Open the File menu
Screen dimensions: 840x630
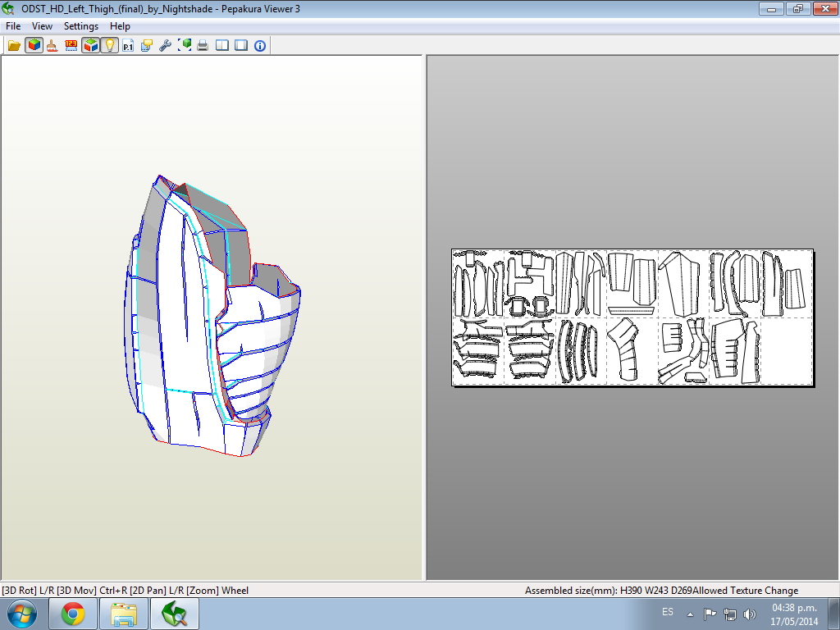(x=12, y=25)
